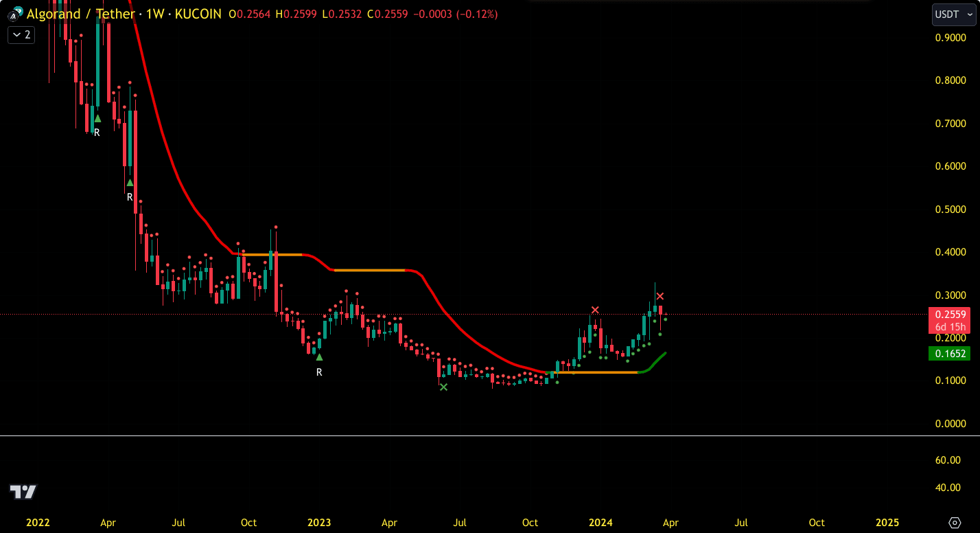Screen dimensions: 980x533
Task: Click the 2022 time axis label
Action: click(38, 523)
